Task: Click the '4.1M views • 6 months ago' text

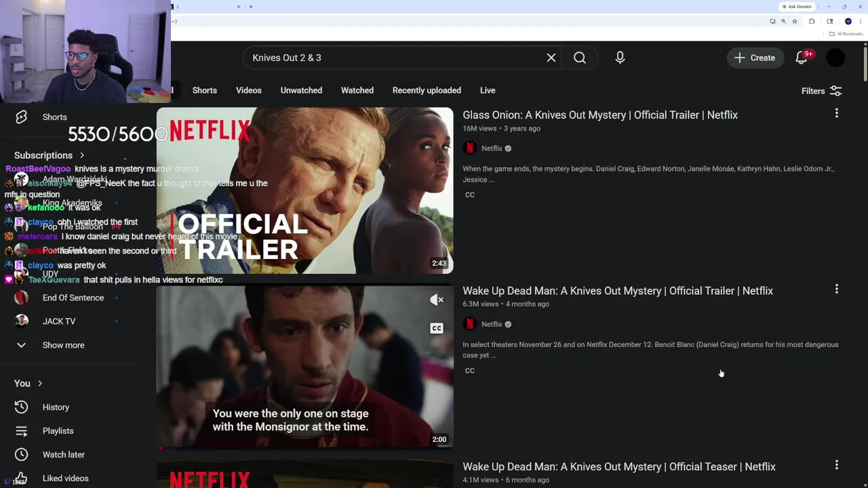Action: point(506,480)
